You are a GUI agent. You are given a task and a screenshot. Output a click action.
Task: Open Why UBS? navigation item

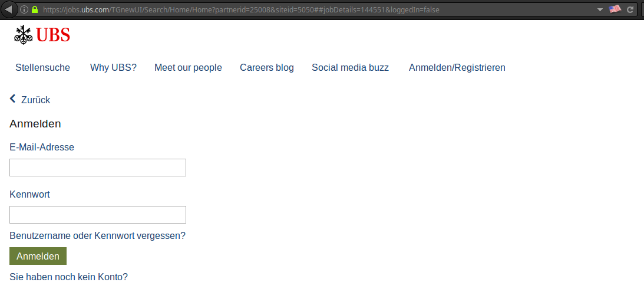[x=113, y=67]
